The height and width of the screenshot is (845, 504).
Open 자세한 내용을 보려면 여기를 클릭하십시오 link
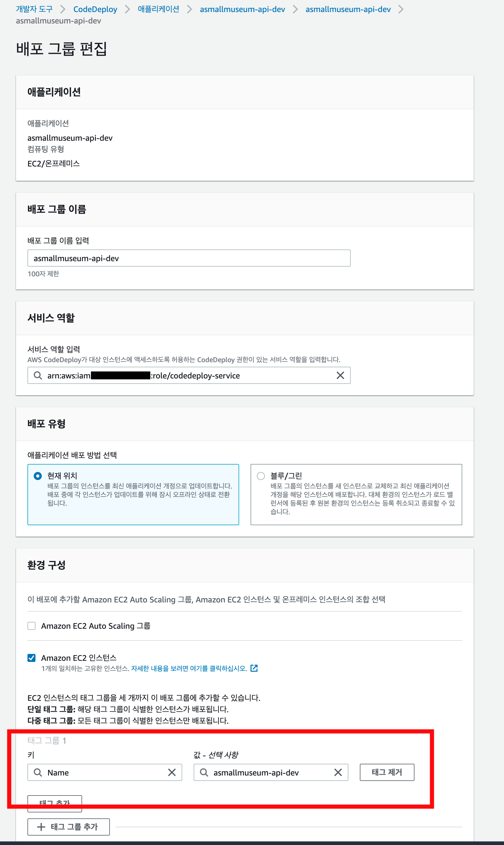[x=189, y=669]
